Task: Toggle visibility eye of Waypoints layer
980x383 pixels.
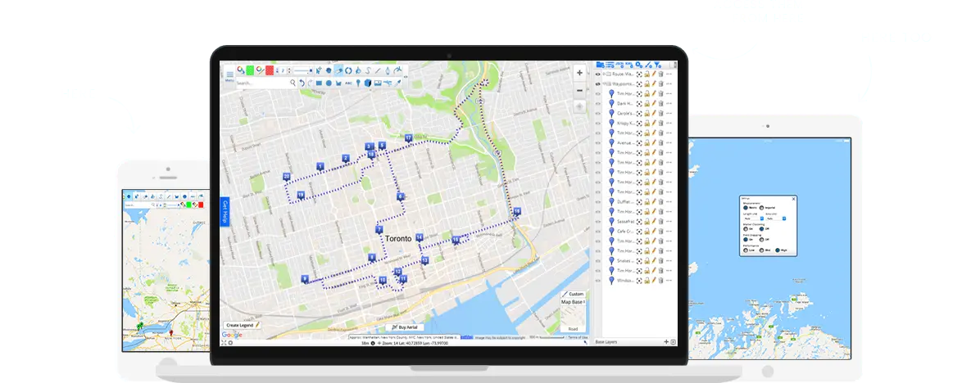Action: pos(597,83)
